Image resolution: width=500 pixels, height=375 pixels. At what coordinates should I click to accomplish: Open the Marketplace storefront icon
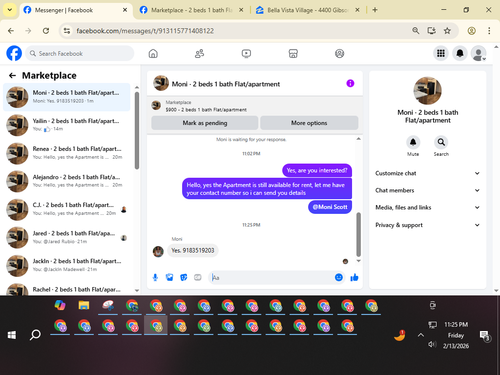coord(293,53)
